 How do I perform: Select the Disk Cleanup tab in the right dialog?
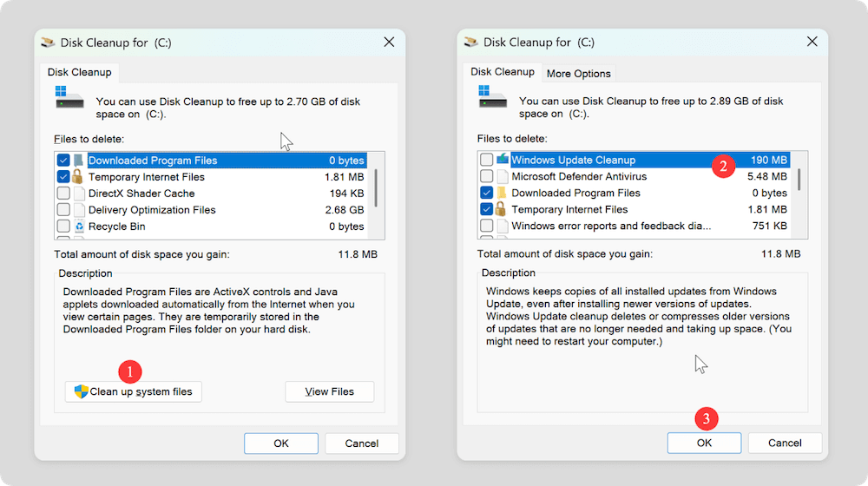point(502,71)
